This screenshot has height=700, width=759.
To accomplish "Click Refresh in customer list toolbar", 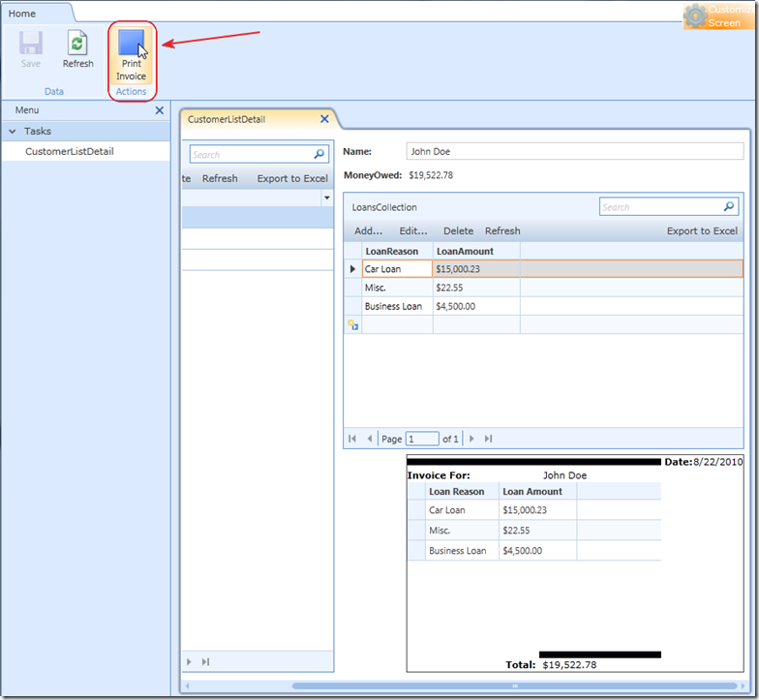I will coord(220,178).
